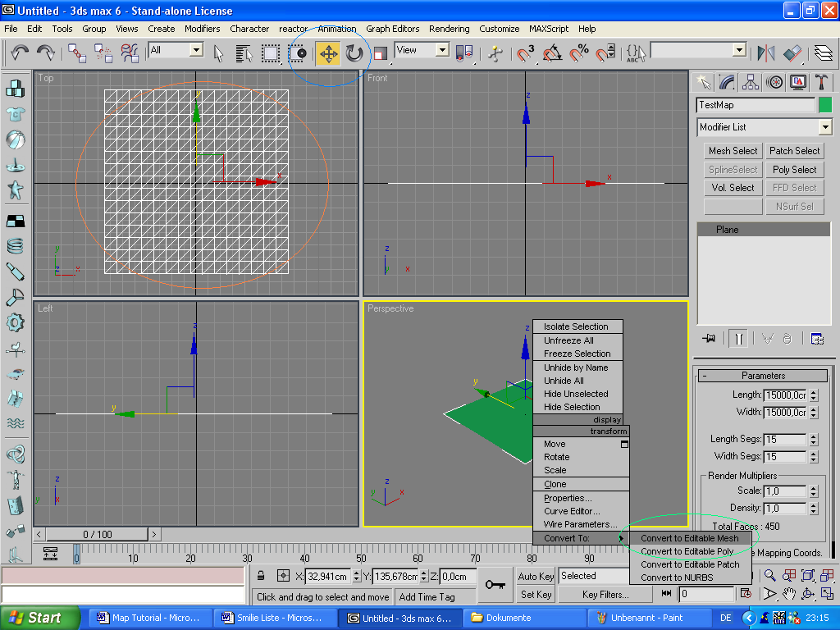This screenshot has width=840, height=630.
Task: Toggle Auto Key animation mode
Action: click(536, 576)
